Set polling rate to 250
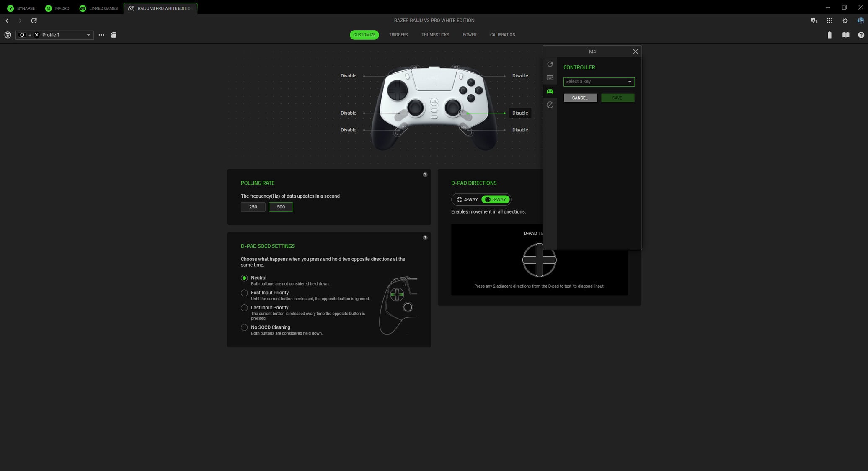This screenshot has height=471, width=868. [253, 207]
